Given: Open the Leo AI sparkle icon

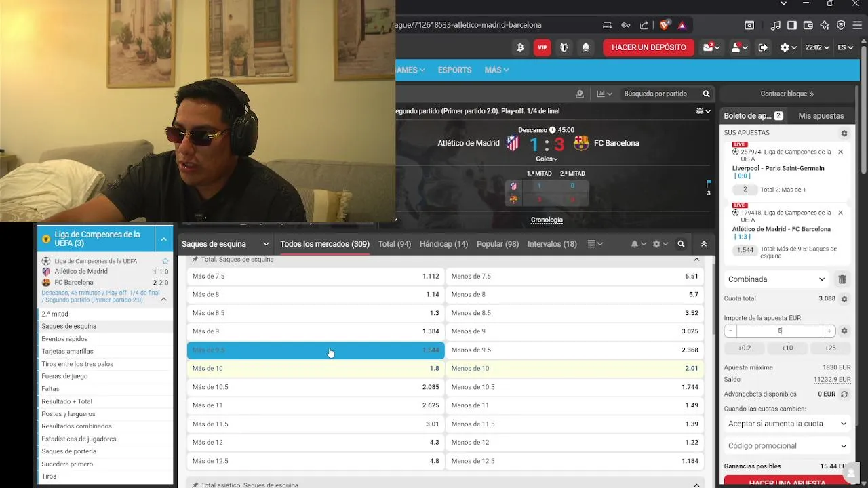Looking at the screenshot, I should tap(825, 25).
